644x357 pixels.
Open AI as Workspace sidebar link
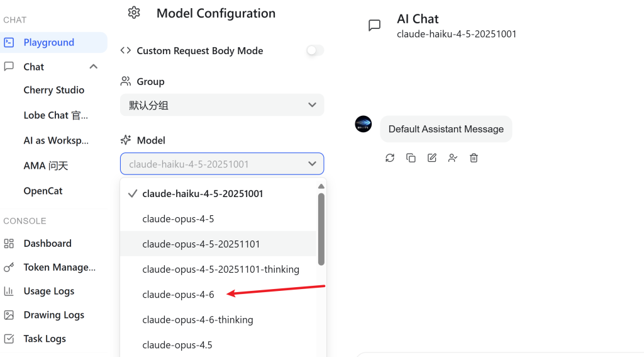point(56,140)
